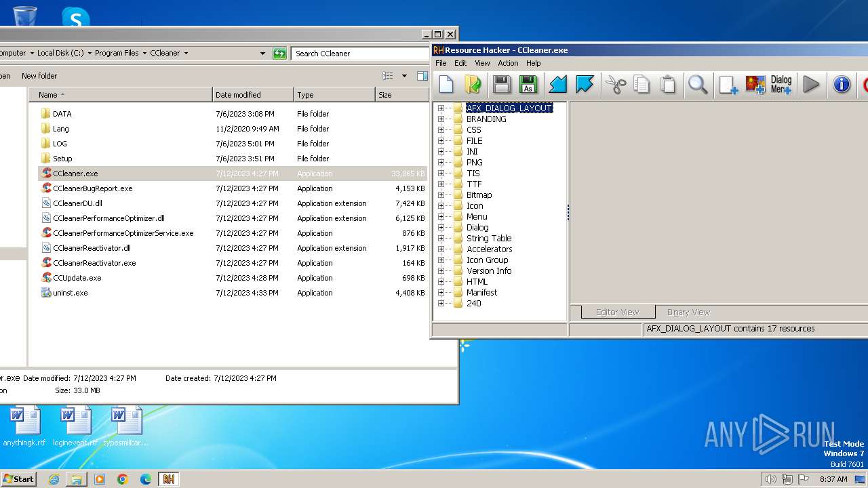Click the Find magnifier icon

point(698,85)
